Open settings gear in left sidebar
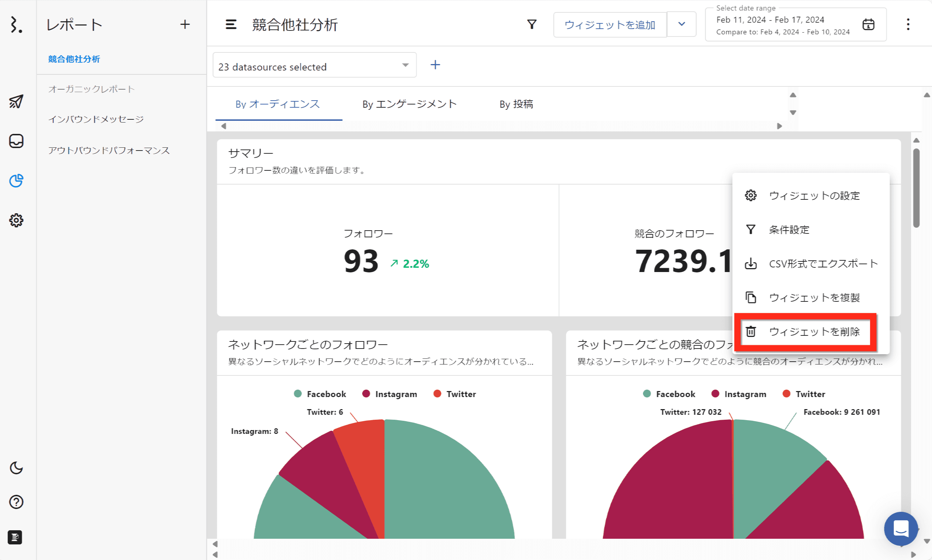Screen dimensions: 932x560 click(16, 220)
